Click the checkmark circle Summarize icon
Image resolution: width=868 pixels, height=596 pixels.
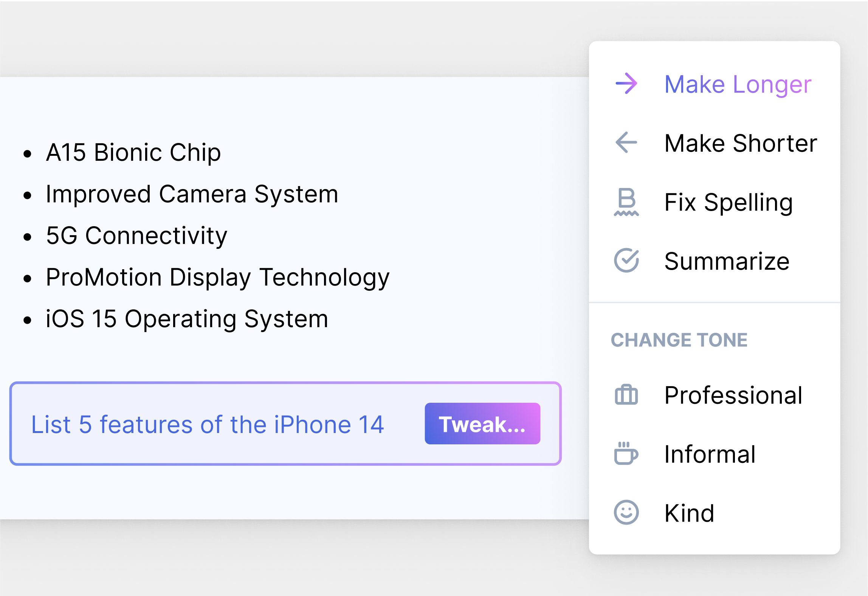click(x=626, y=260)
